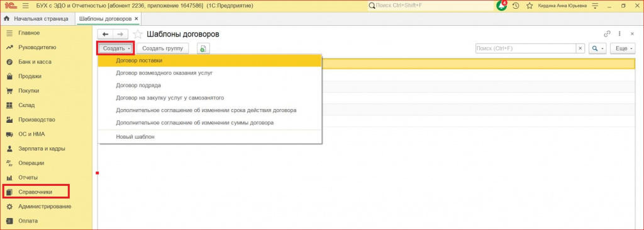
Task: Select Договор поставки menu entry
Action: point(209,60)
